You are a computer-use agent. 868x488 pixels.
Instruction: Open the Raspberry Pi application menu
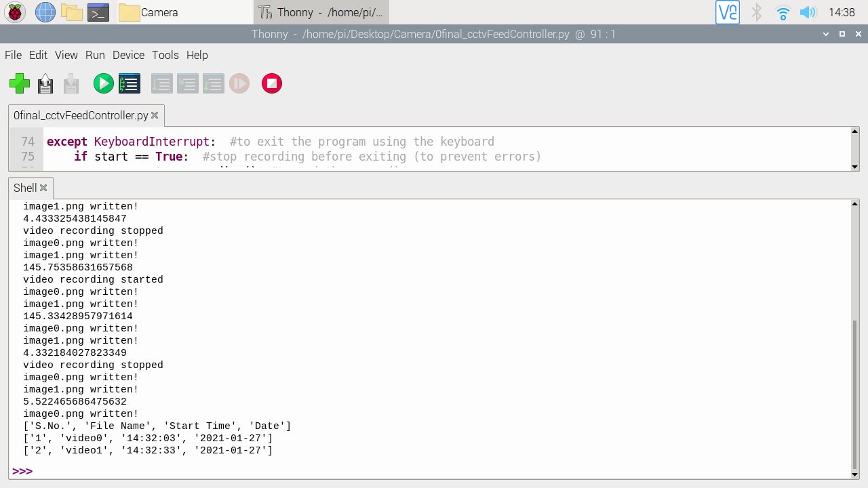click(14, 12)
